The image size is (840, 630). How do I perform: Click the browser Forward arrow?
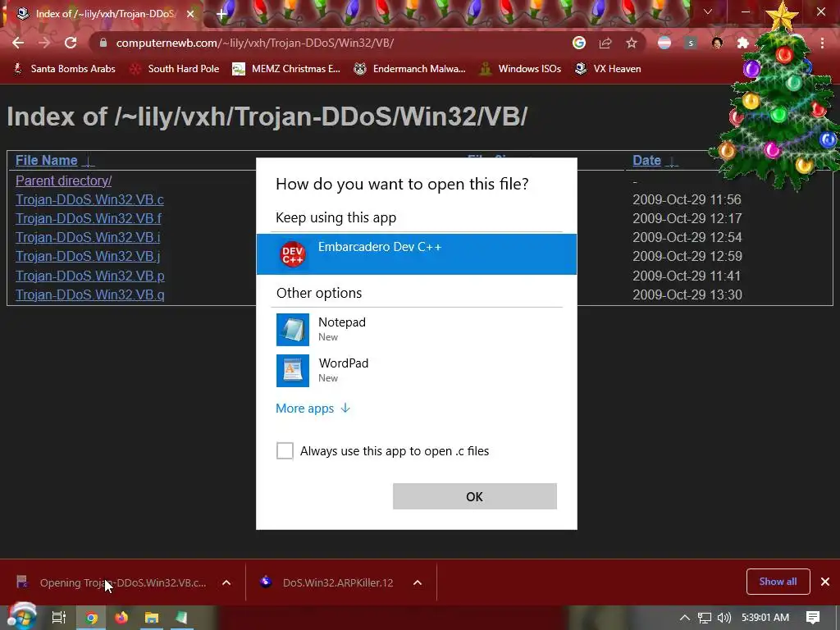(x=44, y=43)
